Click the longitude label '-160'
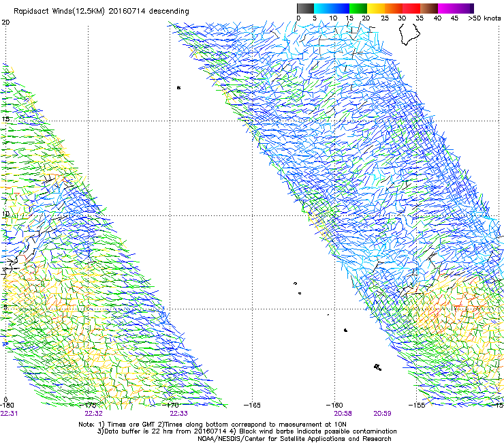Screen dimensions: 504x443 pyautogui.click(x=334, y=405)
